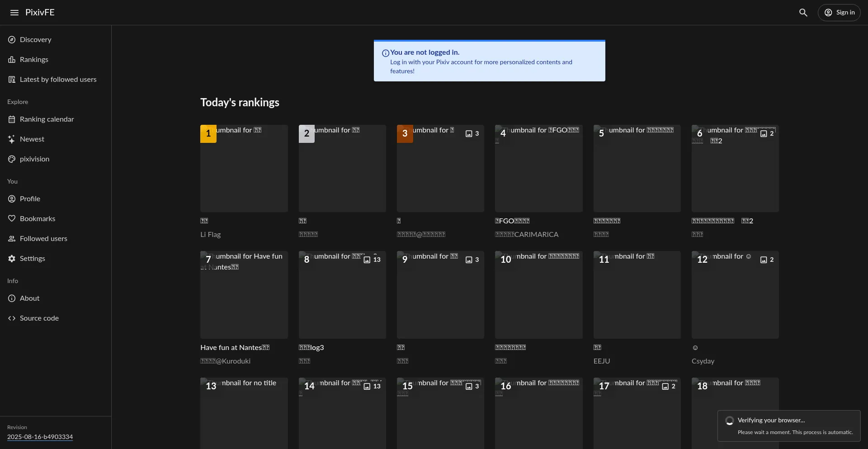The width and height of the screenshot is (868, 449).
Task: Open artist name ending @Kuroduki
Action: [225, 361]
